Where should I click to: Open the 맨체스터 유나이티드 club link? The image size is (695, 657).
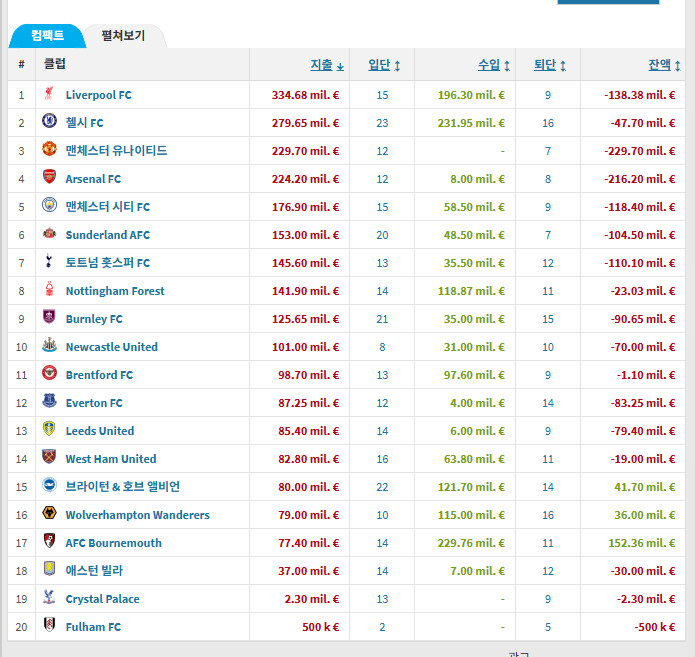[116, 151]
